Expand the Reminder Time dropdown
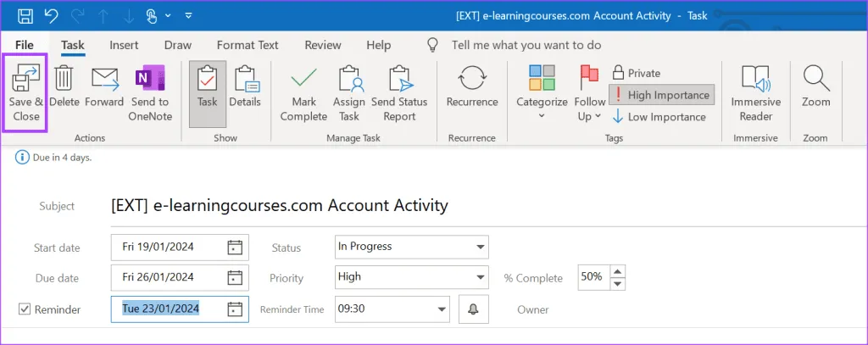This screenshot has height=345, width=868. (x=441, y=309)
